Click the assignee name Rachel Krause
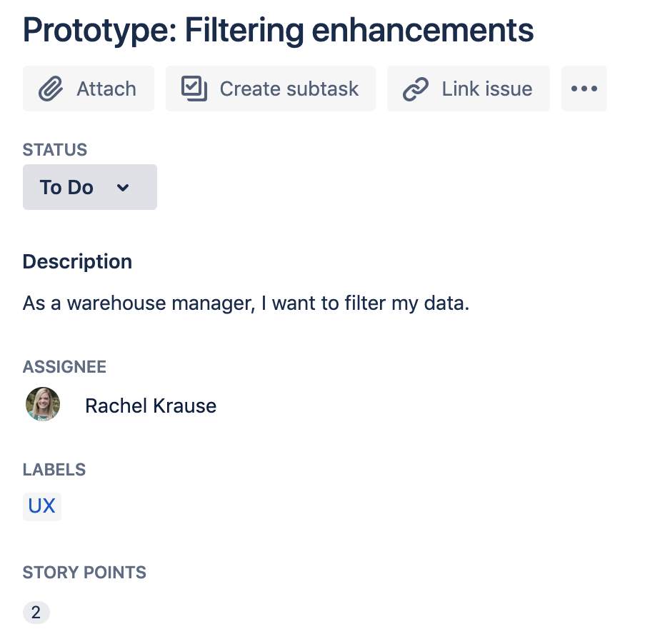Viewport: 650px width, 644px height. coord(150,406)
